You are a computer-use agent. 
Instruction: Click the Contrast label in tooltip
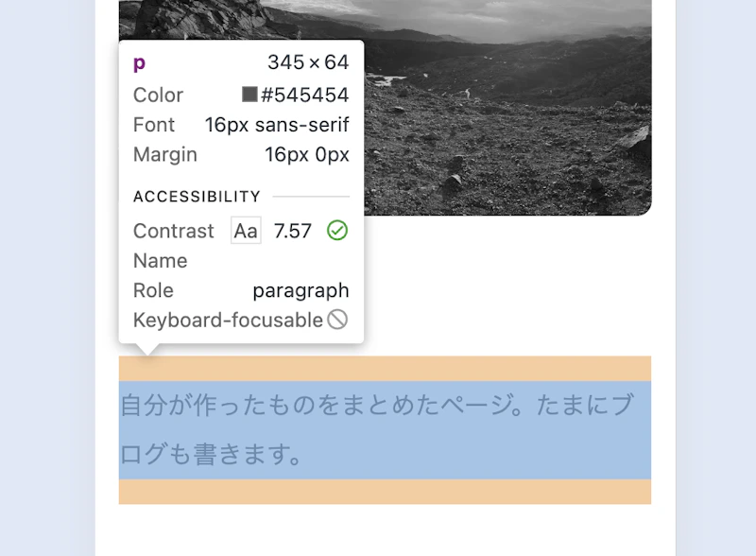pos(174,231)
